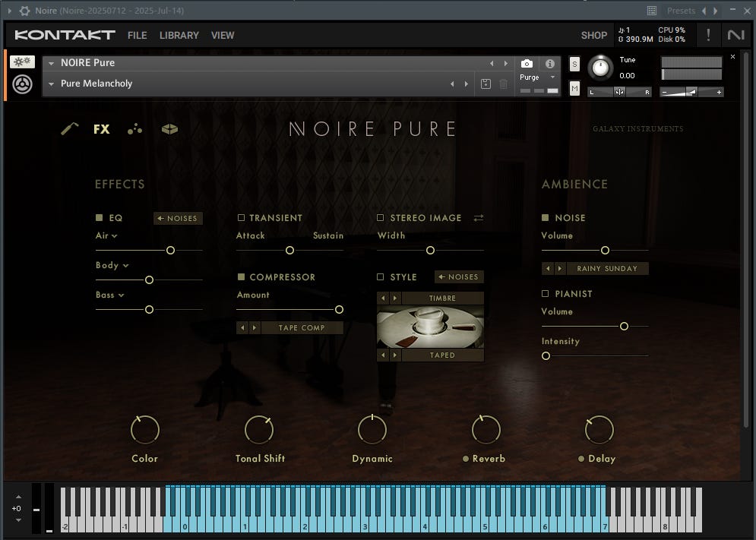
Task: Select the next style preset after TAPED
Action: pos(395,355)
